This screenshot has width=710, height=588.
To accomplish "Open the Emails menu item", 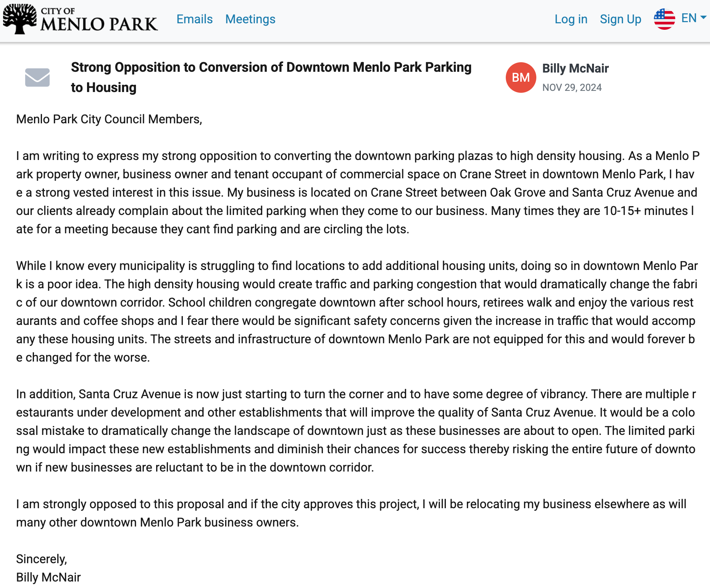I will [x=194, y=19].
